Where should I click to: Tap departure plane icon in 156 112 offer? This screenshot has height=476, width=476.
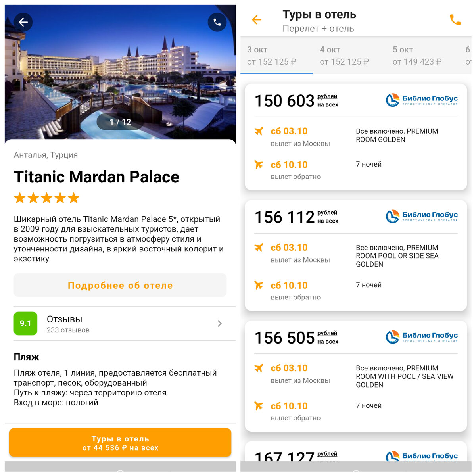259,248
